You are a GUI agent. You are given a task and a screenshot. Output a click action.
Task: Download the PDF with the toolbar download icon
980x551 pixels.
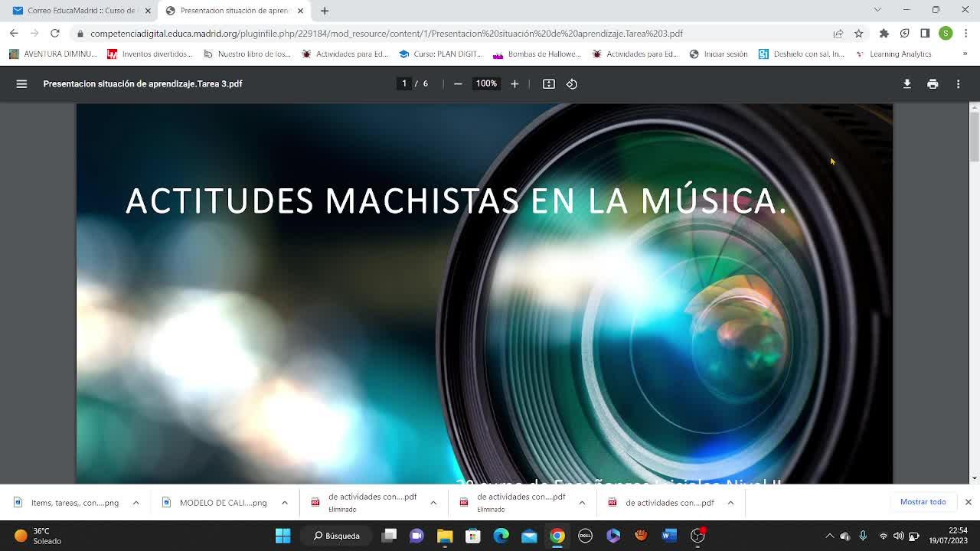point(906,84)
